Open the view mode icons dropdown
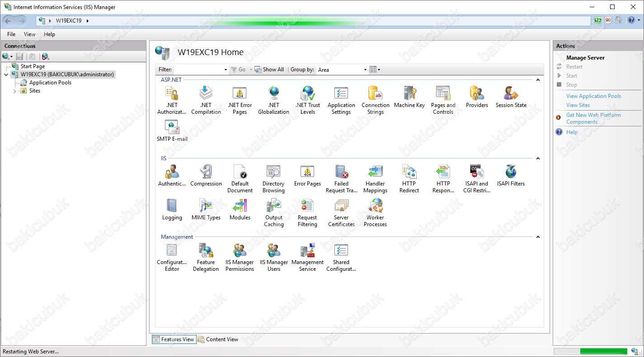 [x=375, y=70]
